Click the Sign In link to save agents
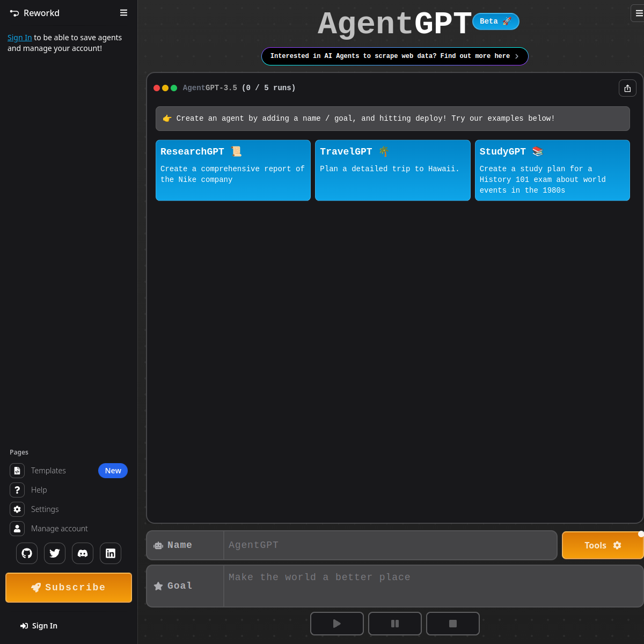The width and height of the screenshot is (644, 644). [x=19, y=37]
